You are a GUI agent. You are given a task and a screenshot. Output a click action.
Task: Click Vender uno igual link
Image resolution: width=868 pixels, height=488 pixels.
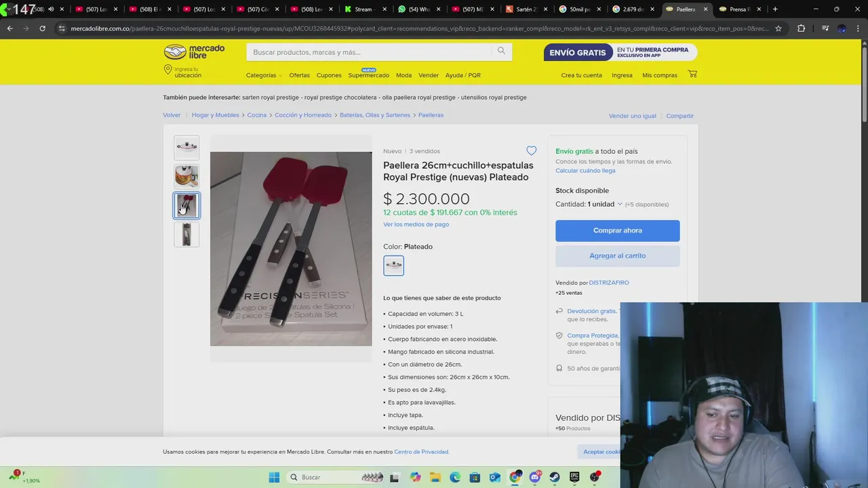pos(632,116)
